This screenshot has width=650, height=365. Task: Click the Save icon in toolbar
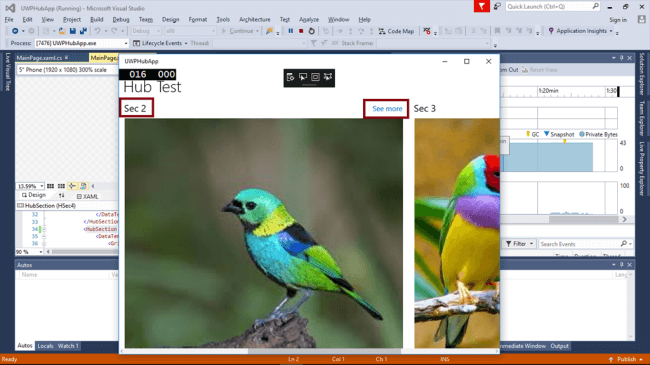click(x=73, y=31)
